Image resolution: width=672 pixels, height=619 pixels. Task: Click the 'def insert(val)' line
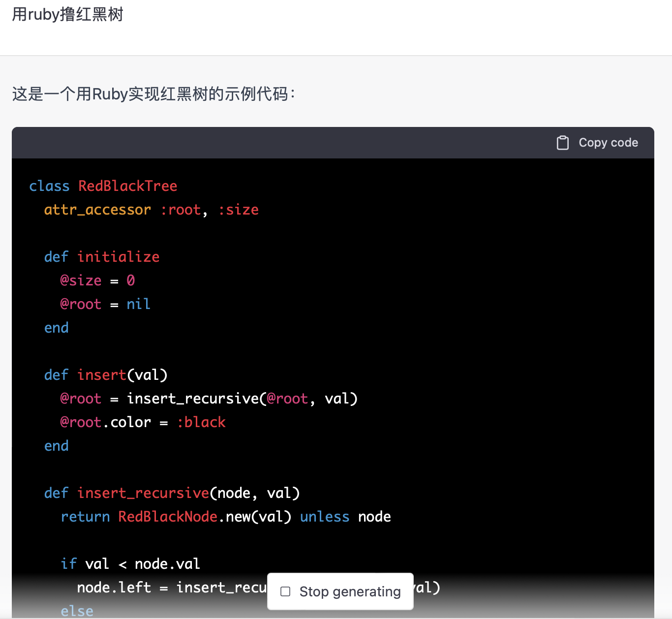[x=106, y=375]
